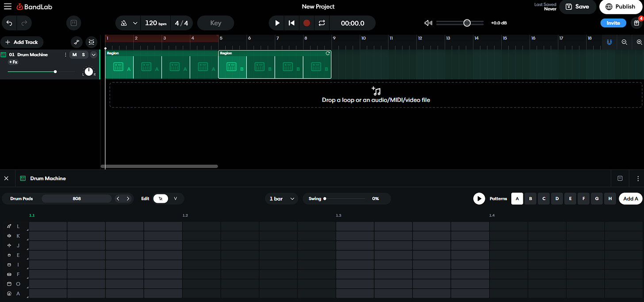Switch to drum pattern B
Image resolution: width=644 pixels, height=302 pixels.
click(x=530, y=198)
